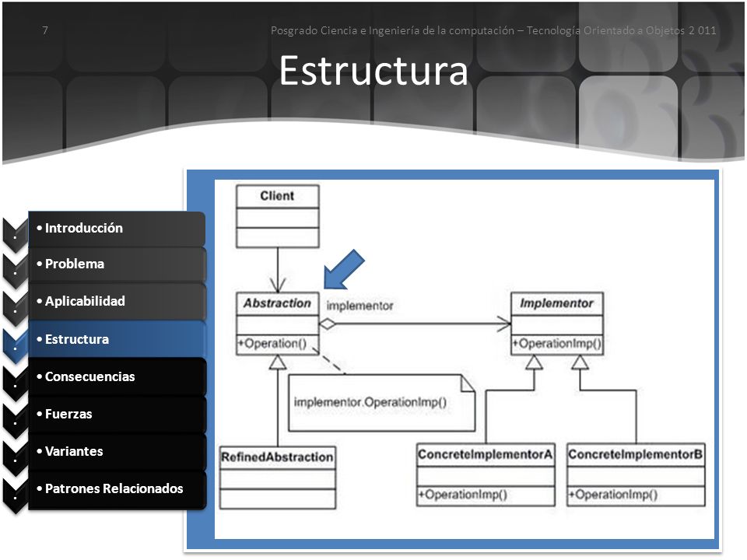
Task: Click the slide number 7
Action: pos(45,30)
